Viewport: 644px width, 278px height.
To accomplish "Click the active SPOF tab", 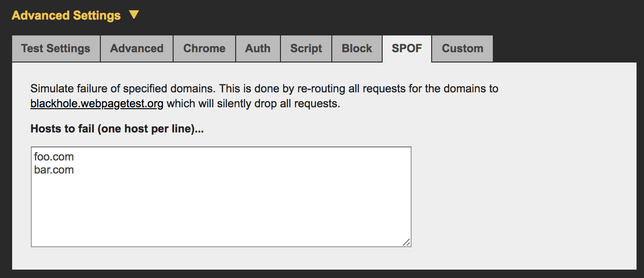I will point(406,48).
